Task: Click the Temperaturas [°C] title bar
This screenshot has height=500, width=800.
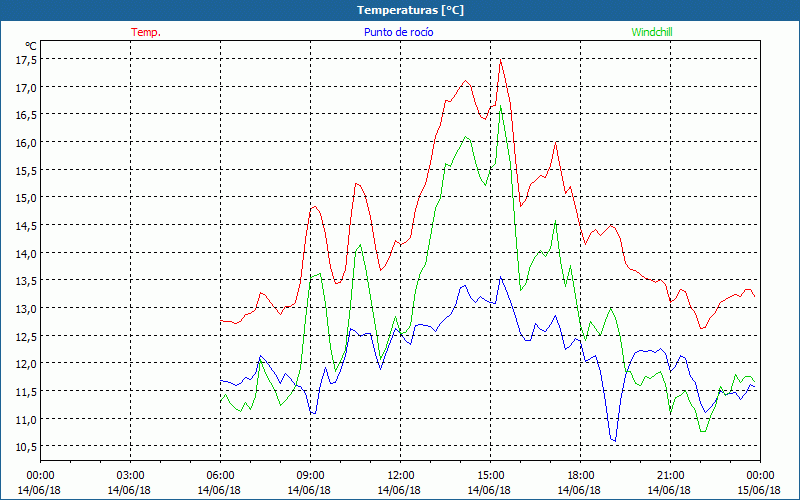Action: (400, 10)
